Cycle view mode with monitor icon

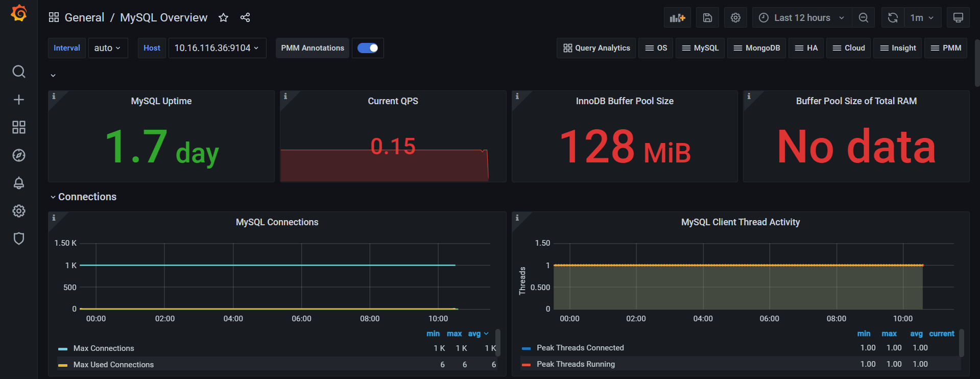tap(958, 18)
